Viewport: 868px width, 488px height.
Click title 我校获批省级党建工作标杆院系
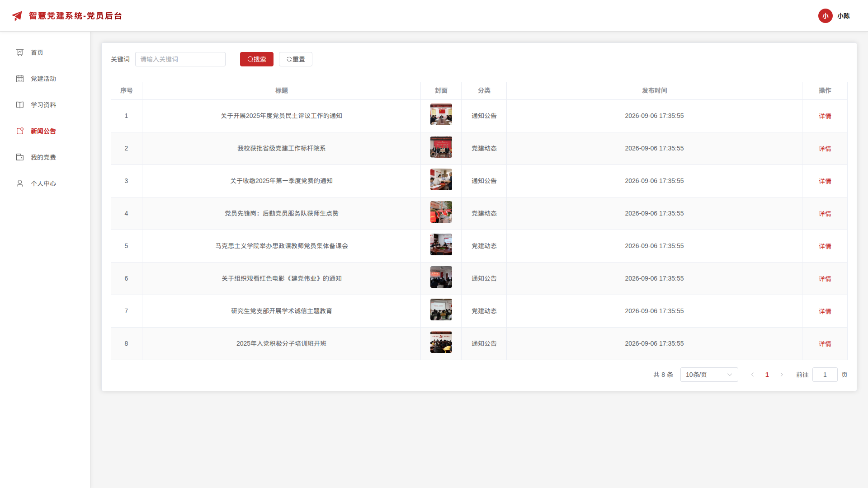[x=282, y=148]
